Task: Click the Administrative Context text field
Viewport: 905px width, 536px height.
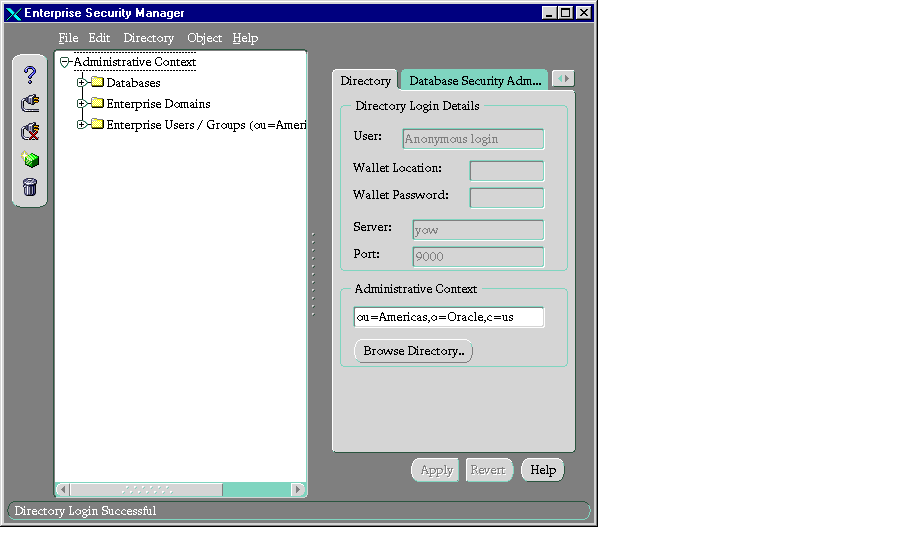Action: pyautogui.click(x=448, y=317)
